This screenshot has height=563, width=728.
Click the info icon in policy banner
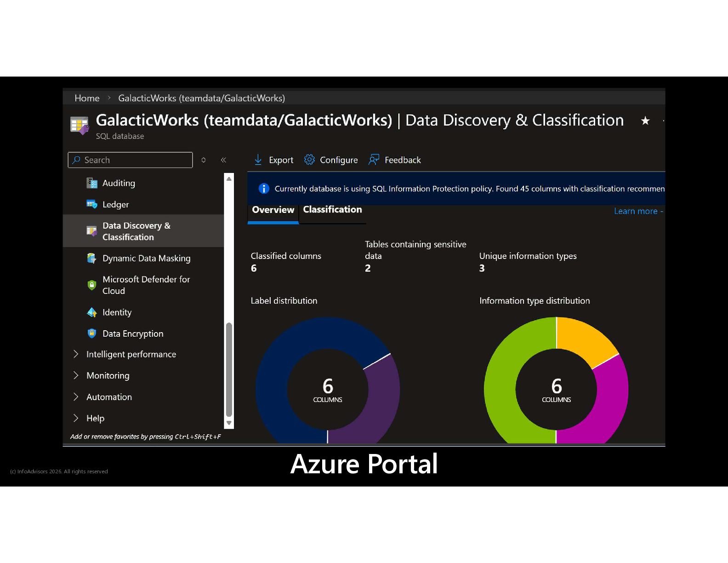[x=264, y=189]
